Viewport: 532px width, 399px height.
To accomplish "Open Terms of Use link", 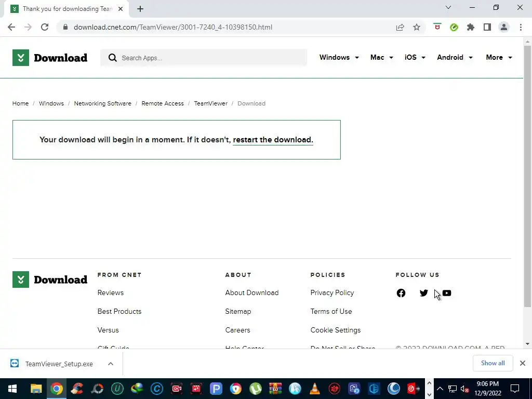I will tap(331, 312).
